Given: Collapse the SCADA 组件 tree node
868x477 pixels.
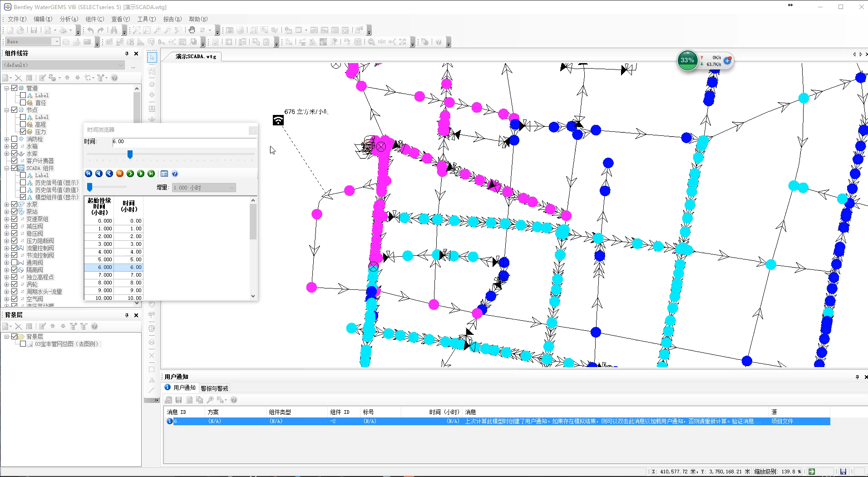Looking at the screenshot, I should 7,168.
